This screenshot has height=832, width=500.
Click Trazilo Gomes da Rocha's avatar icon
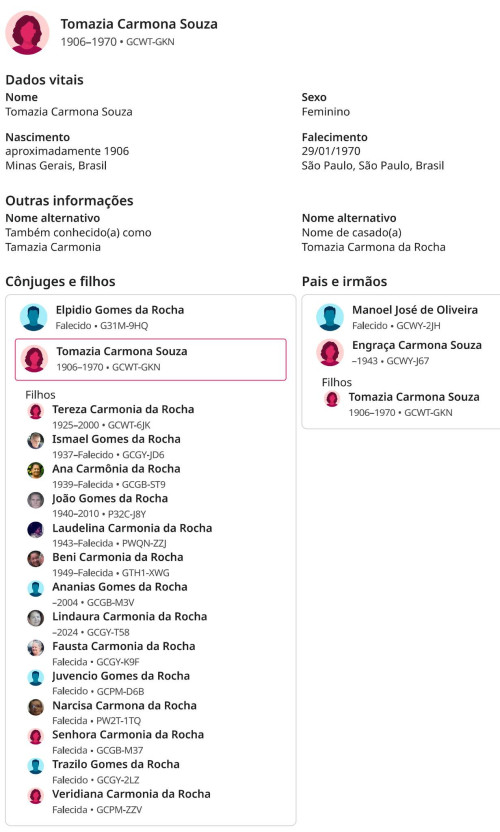pos(36,766)
